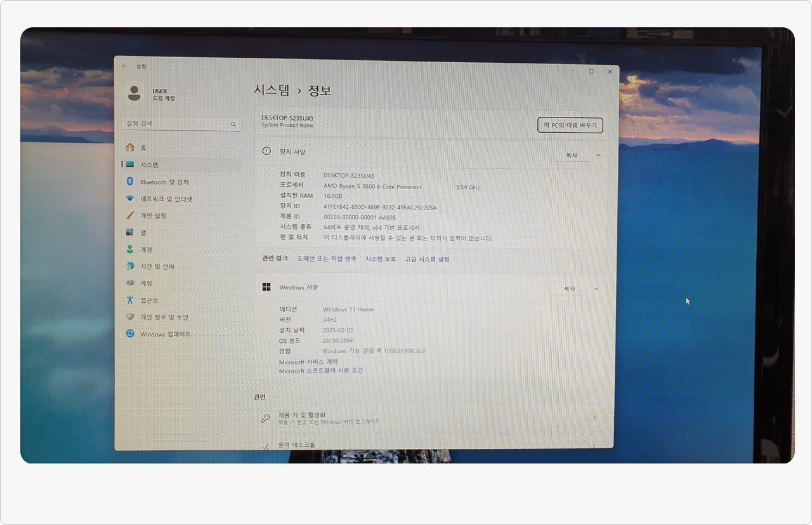
Task: Click the USER profile avatar icon
Action: click(134, 93)
